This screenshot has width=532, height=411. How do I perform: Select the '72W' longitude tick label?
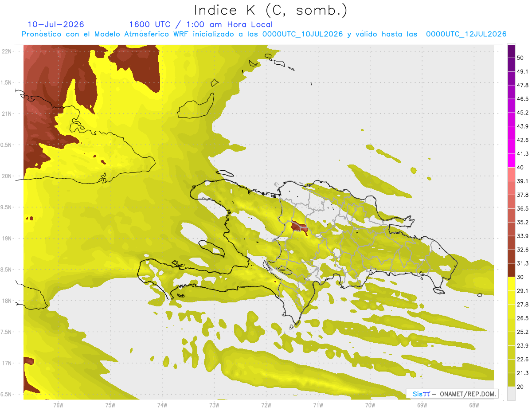pyautogui.click(x=266, y=405)
